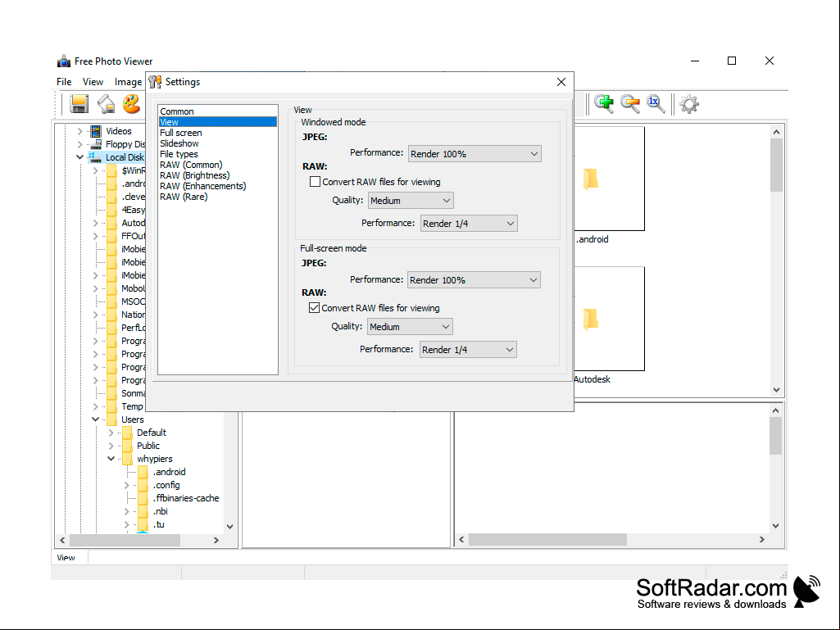The height and width of the screenshot is (630, 840).
Task: Click the Free Photo Viewer camera app icon
Action: 64,61
